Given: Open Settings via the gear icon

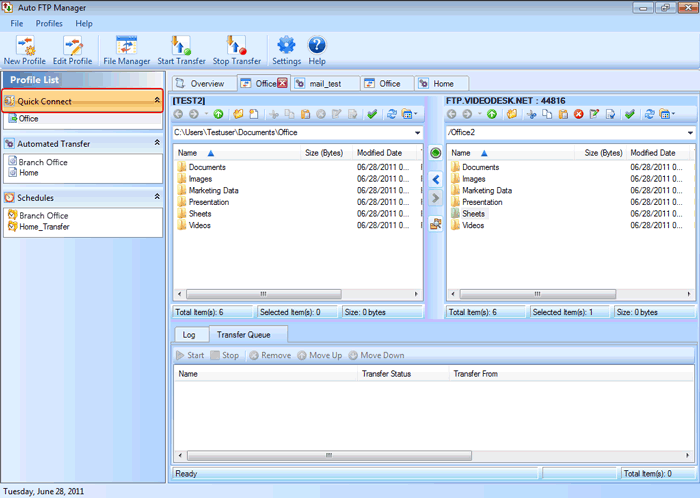Looking at the screenshot, I should tap(286, 45).
